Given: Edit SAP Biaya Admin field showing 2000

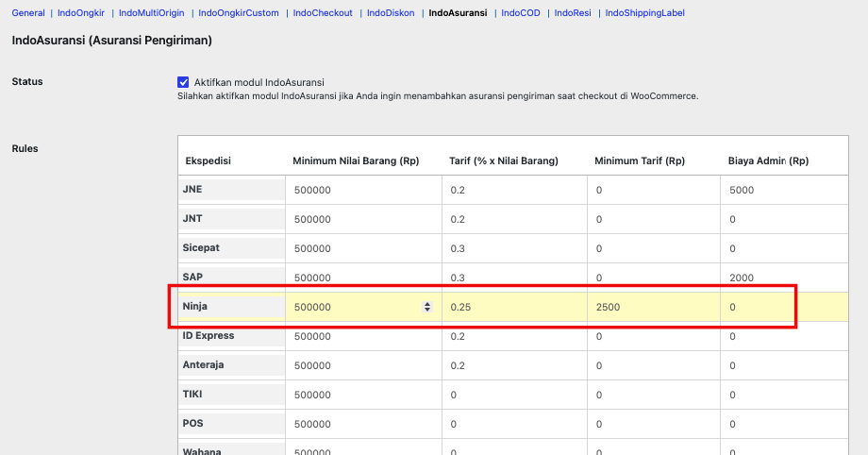Looking at the screenshot, I should [x=784, y=278].
